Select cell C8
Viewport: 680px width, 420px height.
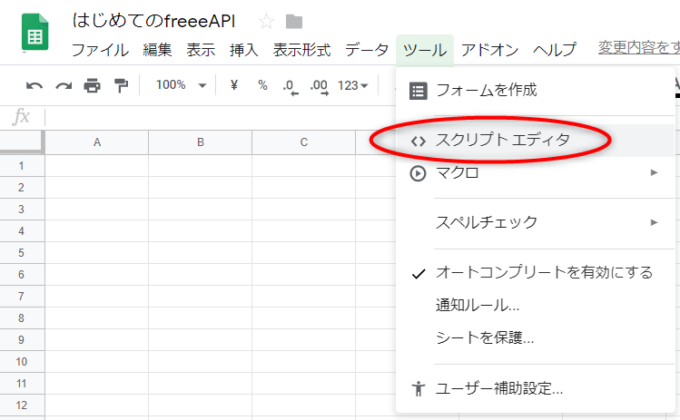304,318
